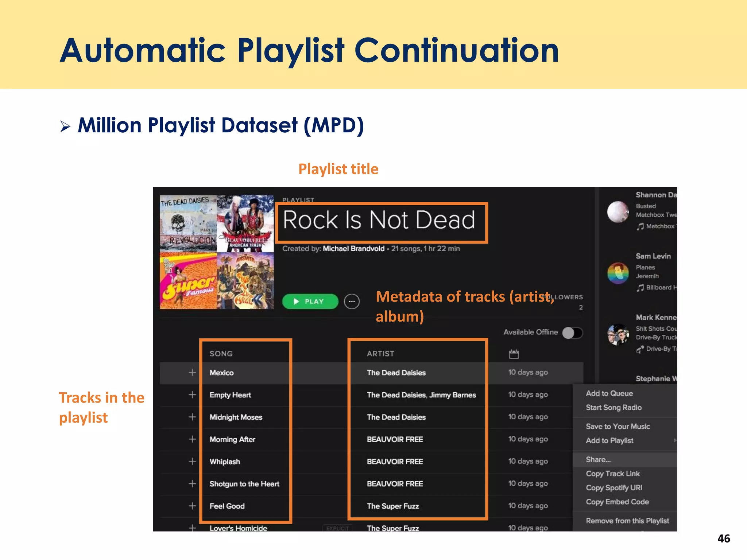Click music note icon beside Billboard playlist
The height and width of the screenshot is (560, 747).
click(640, 288)
